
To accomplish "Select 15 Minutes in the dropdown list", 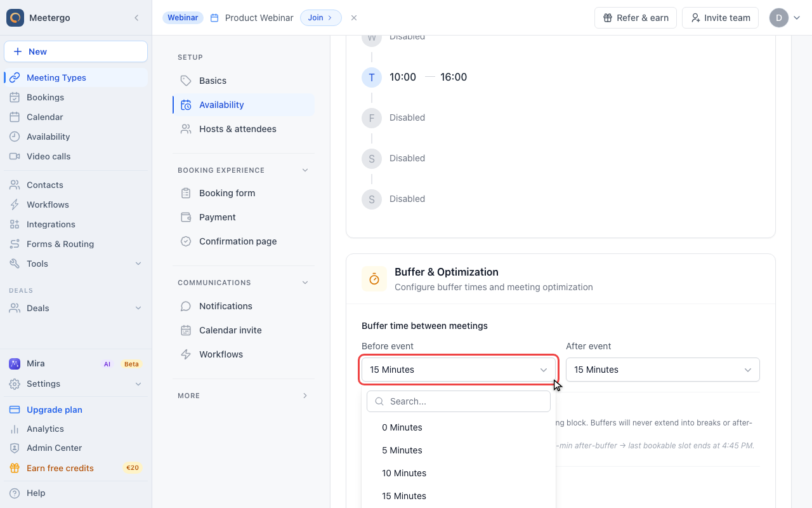I will tap(459, 496).
